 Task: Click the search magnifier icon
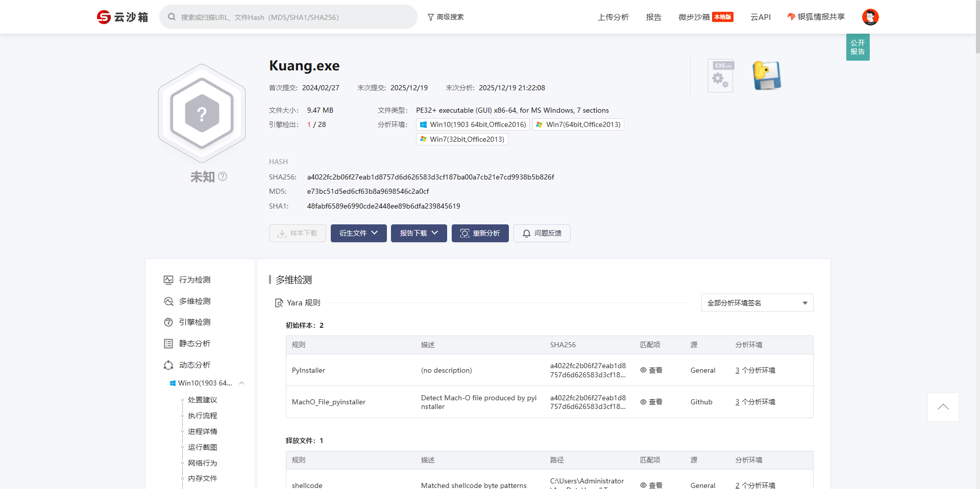click(x=172, y=17)
